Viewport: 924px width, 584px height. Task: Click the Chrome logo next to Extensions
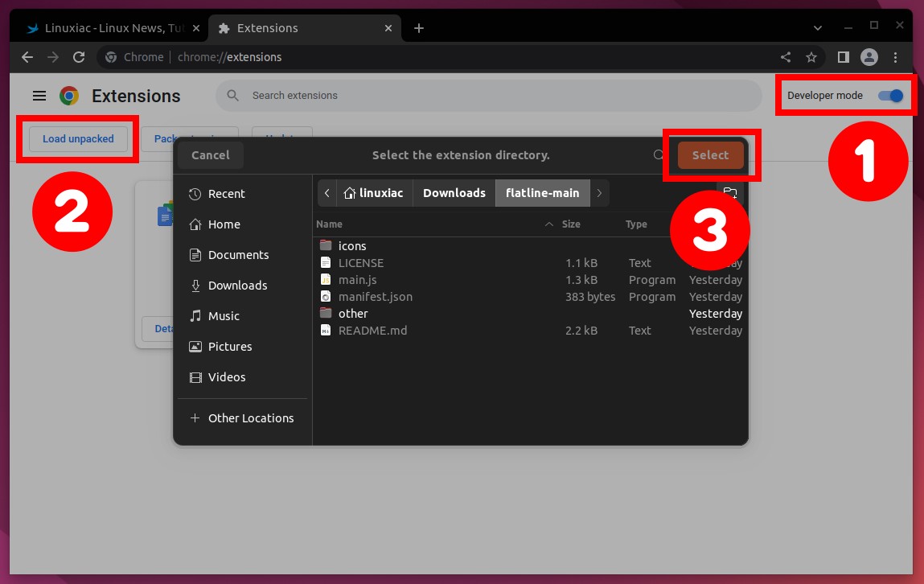[69, 96]
